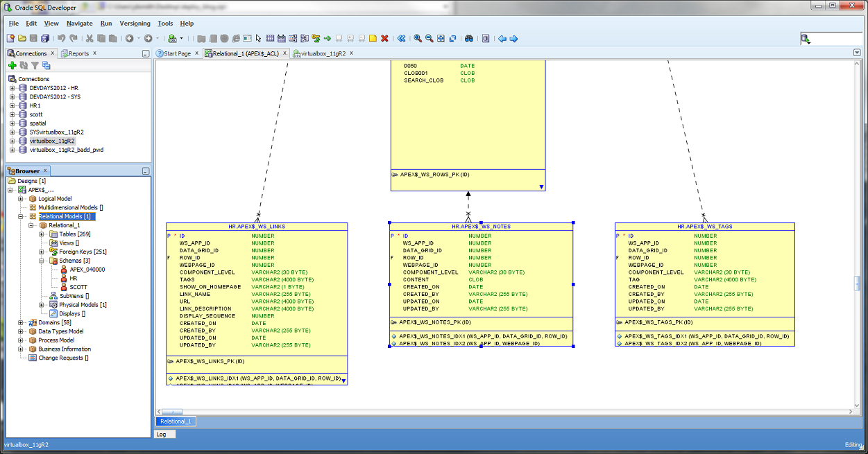
Task: Expand the HR1 connection node
Action: (12, 105)
